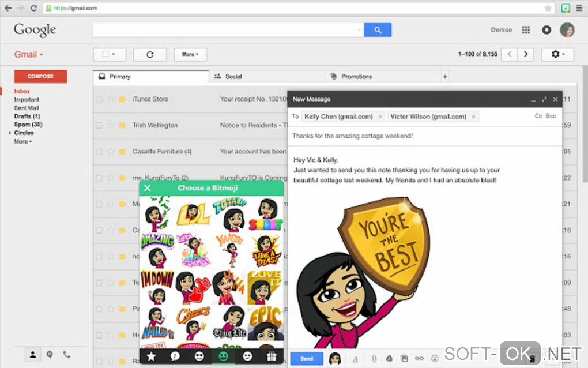Image resolution: width=588 pixels, height=368 pixels.
Task: Click the Bitmoji extension icon in Chrome
Action: pos(566,8)
